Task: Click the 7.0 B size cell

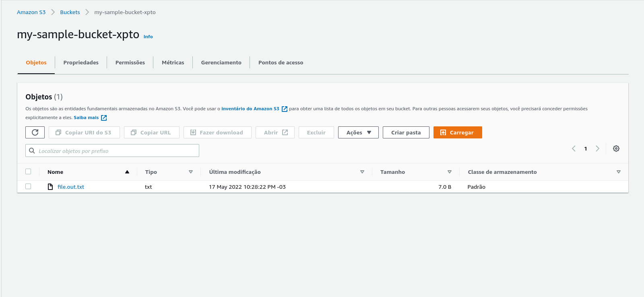Action: point(445,187)
